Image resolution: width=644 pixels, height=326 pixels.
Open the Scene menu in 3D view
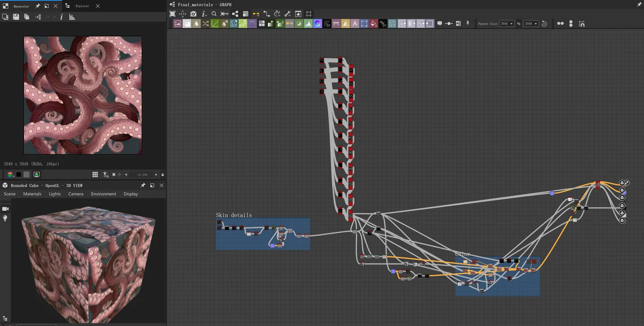pos(9,194)
